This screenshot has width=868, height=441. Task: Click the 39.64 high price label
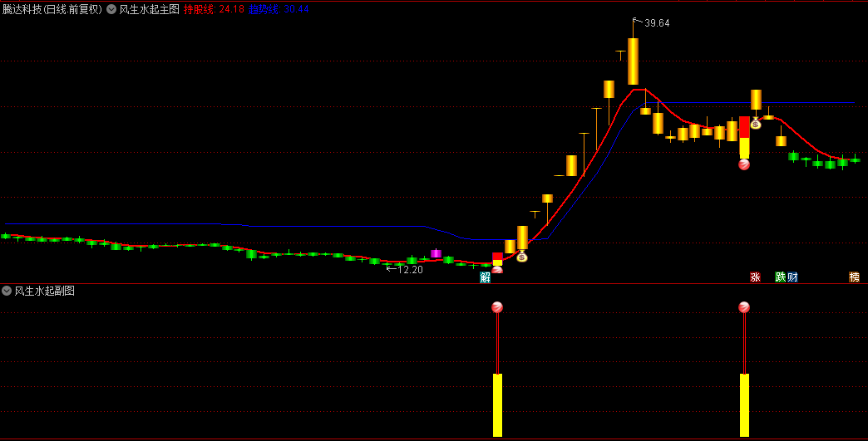click(657, 23)
